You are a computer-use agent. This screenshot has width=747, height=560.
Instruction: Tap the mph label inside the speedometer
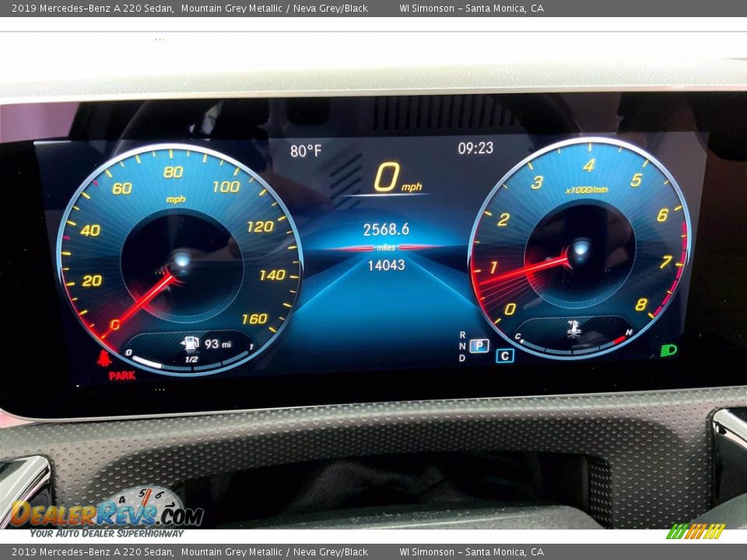(x=175, y=200)
